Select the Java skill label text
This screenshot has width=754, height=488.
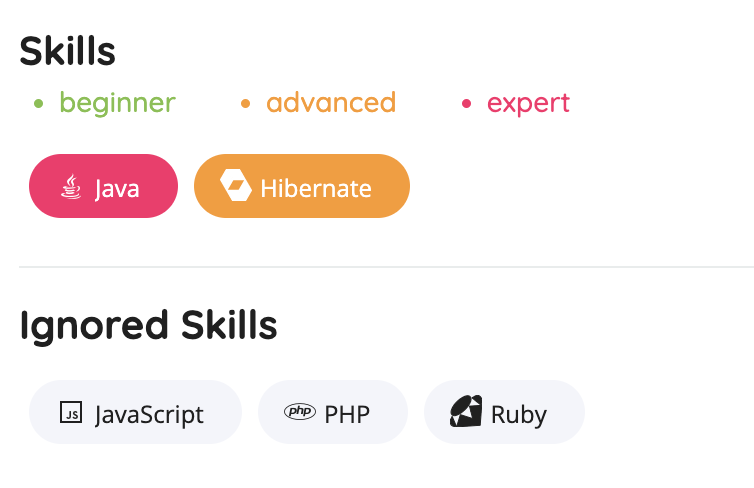click(x=117, y=188)
